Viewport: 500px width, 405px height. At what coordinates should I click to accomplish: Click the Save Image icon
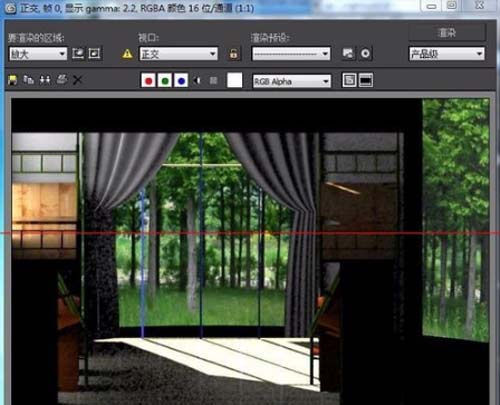point(12,80)
